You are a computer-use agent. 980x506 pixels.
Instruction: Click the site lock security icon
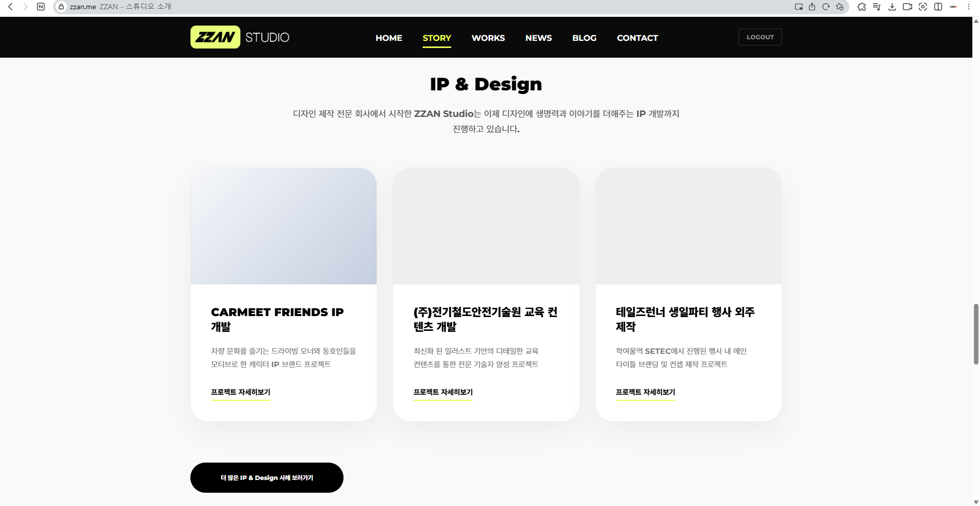point(61,7)
